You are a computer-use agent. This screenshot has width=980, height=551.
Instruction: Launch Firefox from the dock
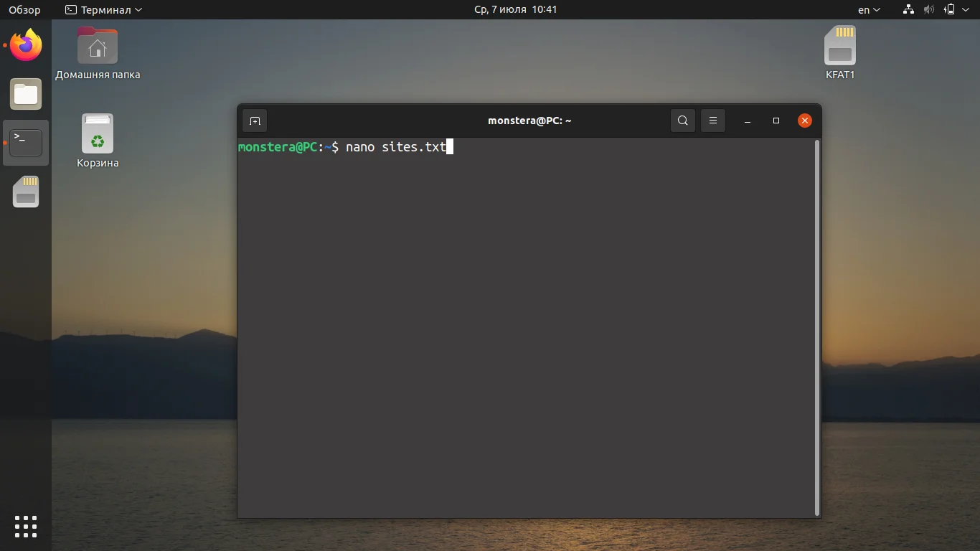click(26, 45)
